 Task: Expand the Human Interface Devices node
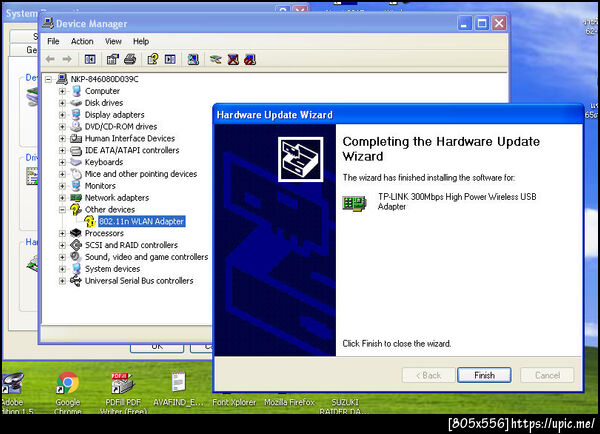coord(62,139)
